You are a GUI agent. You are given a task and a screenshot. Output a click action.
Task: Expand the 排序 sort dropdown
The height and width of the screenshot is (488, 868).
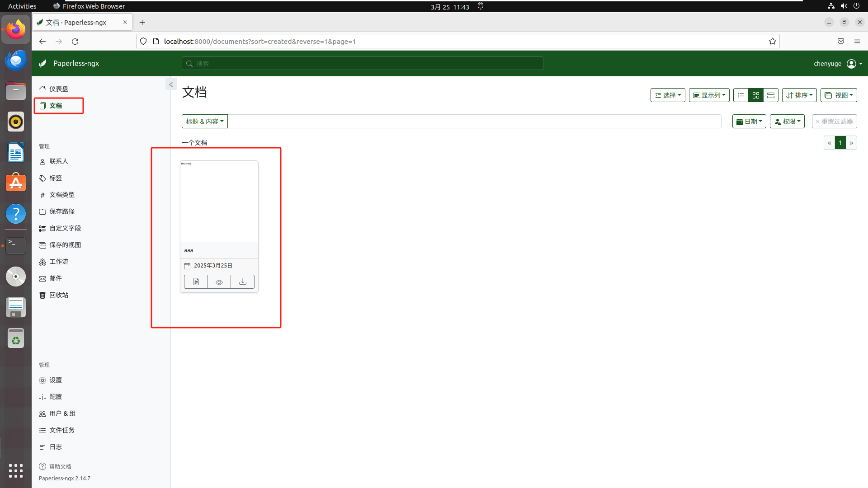tap(799, 95)
